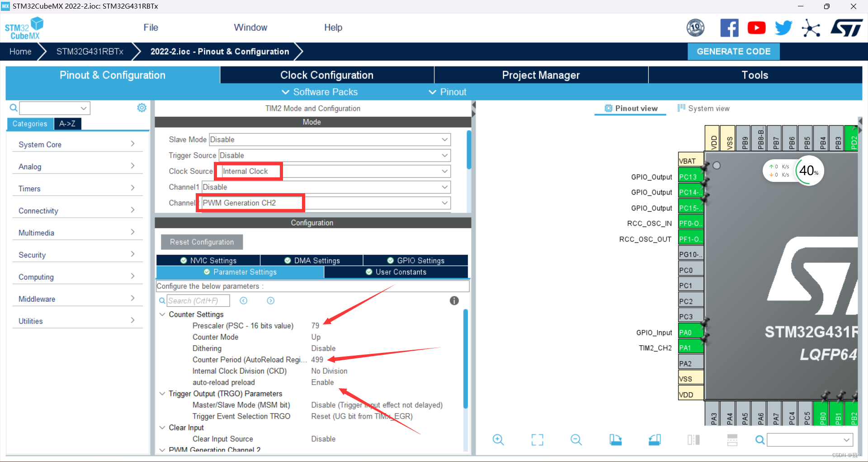The width and height of the screenshot is (868, 462).
Task: Open the Window menu
Action: (x=250, y=28)
